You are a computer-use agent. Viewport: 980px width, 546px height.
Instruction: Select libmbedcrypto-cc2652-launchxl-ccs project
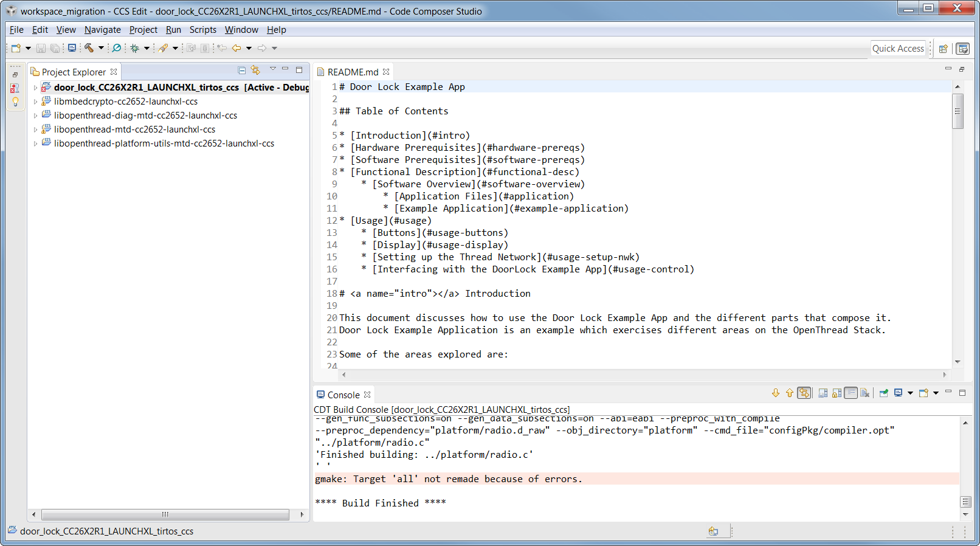pos(126,102)
